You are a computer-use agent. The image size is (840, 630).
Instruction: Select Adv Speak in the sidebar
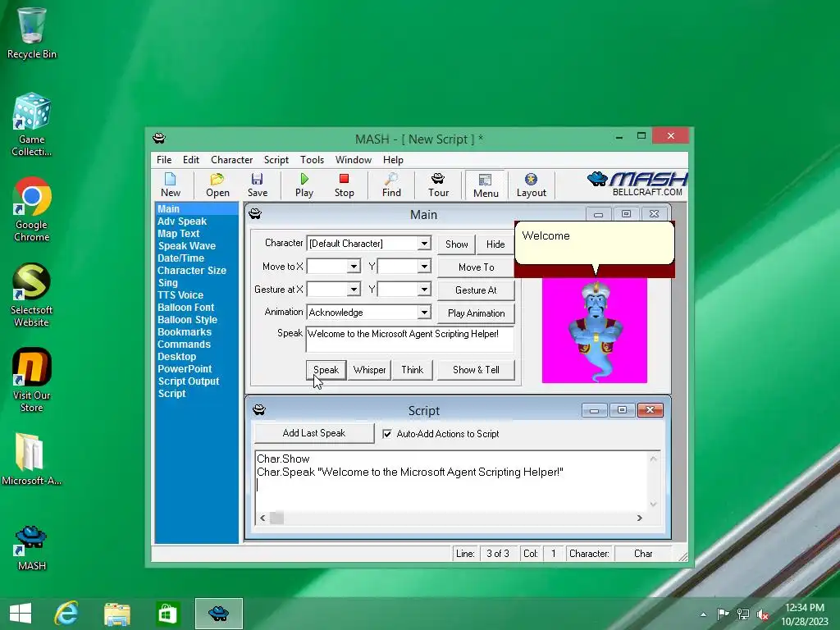[x=181, y=221]
